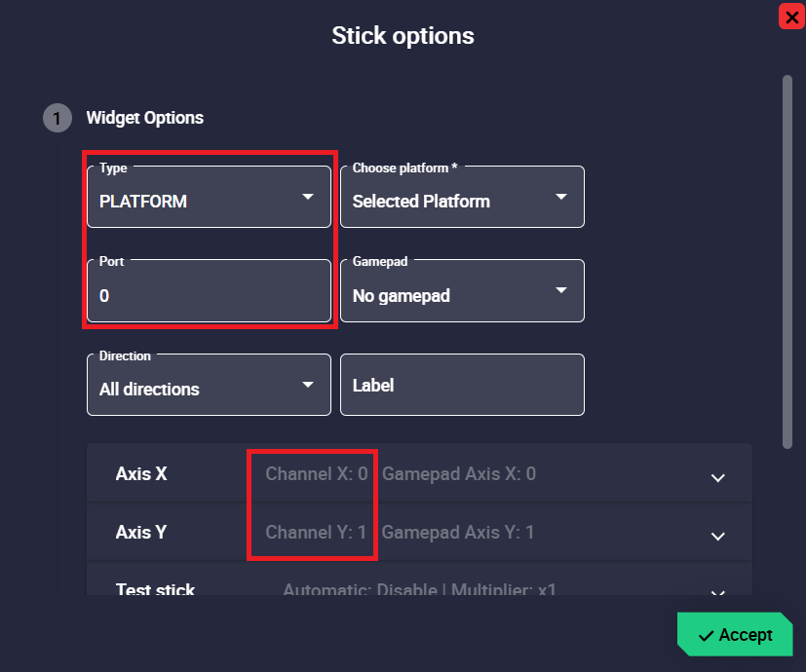Expand the Test stick chevron
This screenshot has height=672, width=806.
pos(718,592)
